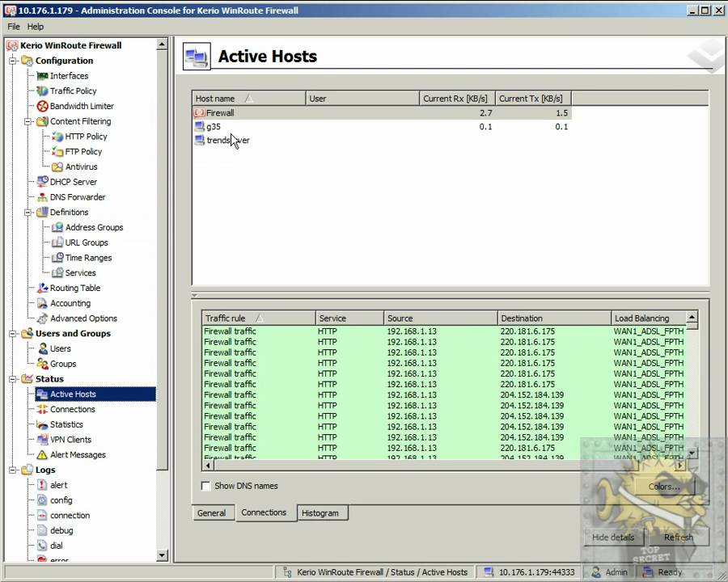Image resolution: width=728 pixels, height=582 pixels.
Task: Select Alert Messages warning icon
Action: pos(42,455)
